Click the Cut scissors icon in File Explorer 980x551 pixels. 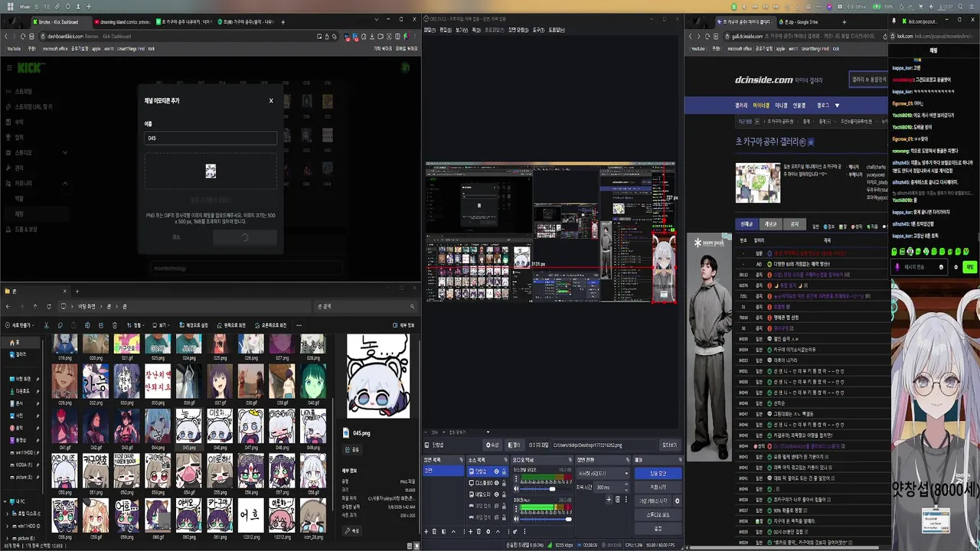tap(47, 325)
